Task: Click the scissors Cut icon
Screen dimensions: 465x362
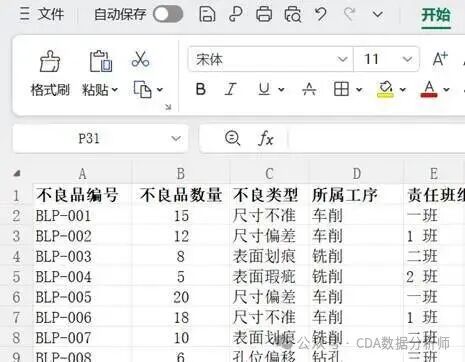Action: click(140, 59)
